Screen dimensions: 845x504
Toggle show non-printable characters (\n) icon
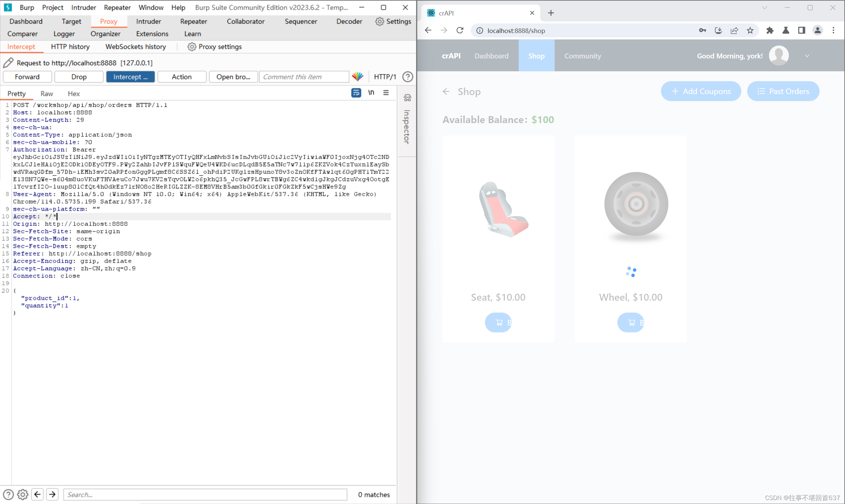[371, 93]
